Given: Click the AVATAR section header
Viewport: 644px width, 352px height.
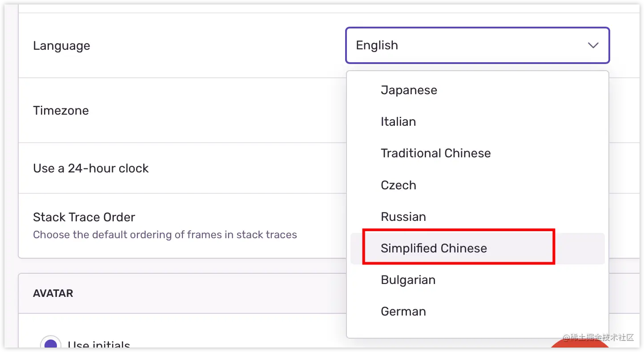Looking at the screenshot, I should (x=53, y=293).
